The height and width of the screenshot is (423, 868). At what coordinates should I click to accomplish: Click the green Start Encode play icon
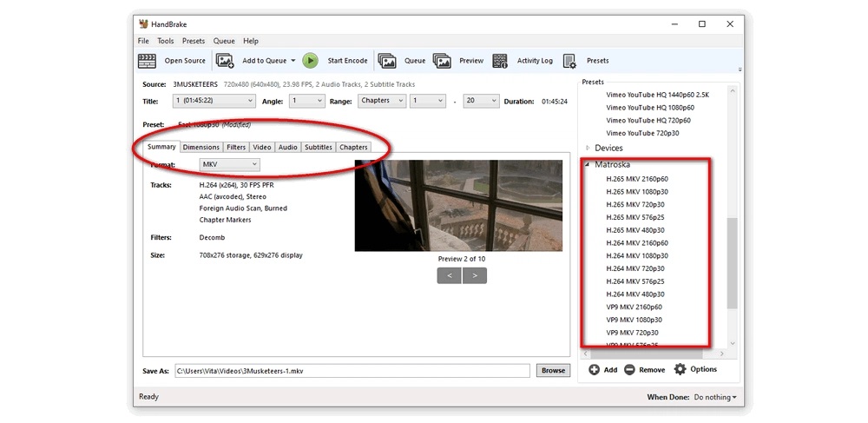tap(310, 61)
